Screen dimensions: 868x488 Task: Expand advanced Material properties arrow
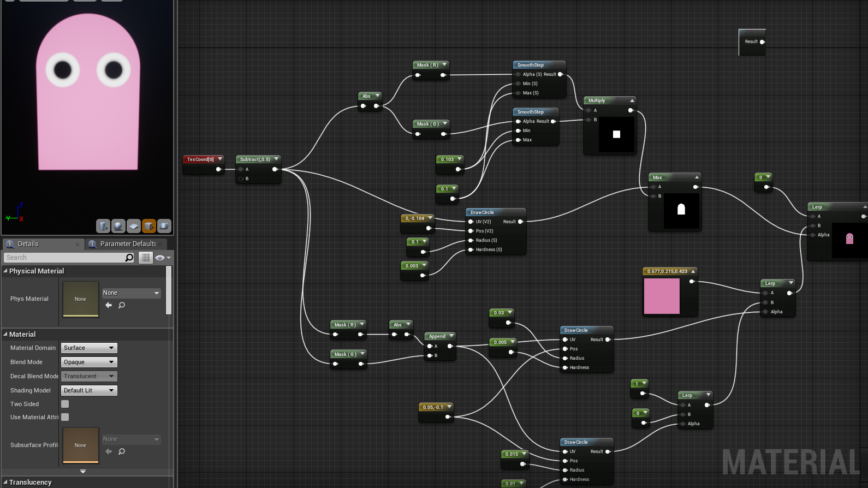[83, 471]
